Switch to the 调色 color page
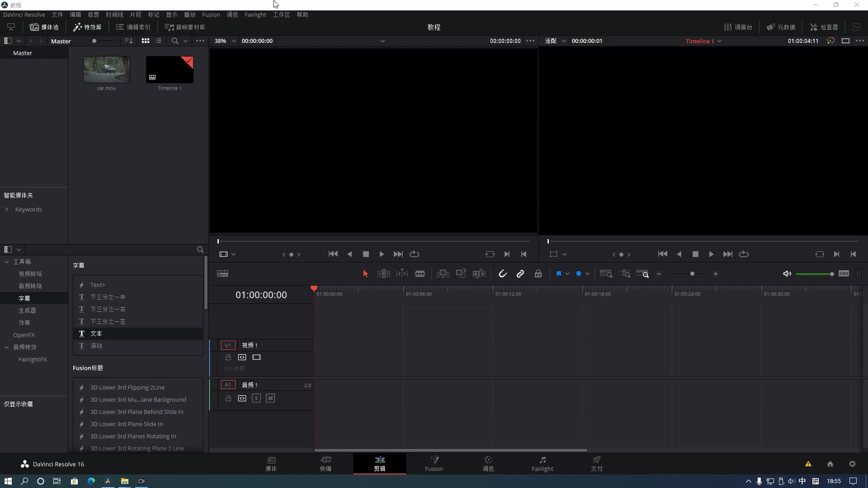868x488 pixels. pos(488,464)
